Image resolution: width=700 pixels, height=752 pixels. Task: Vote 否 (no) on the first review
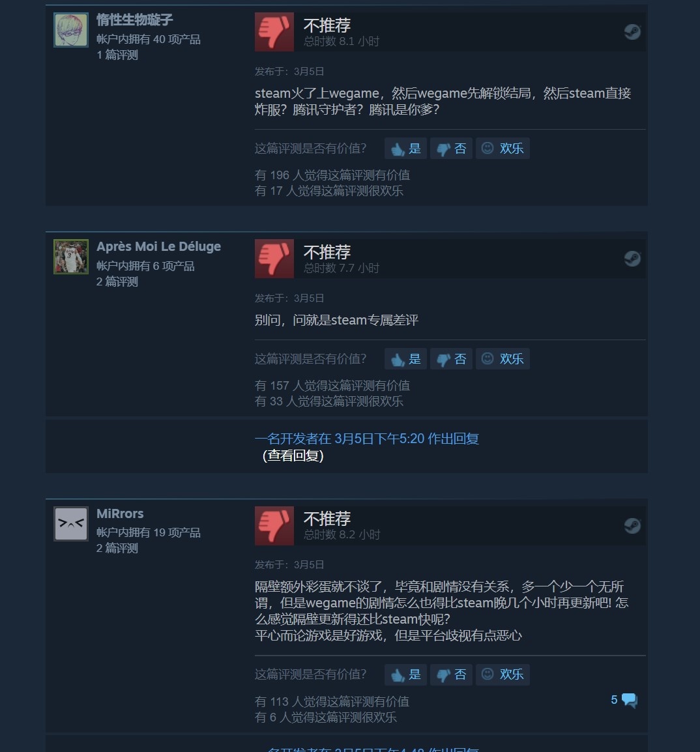451,148
